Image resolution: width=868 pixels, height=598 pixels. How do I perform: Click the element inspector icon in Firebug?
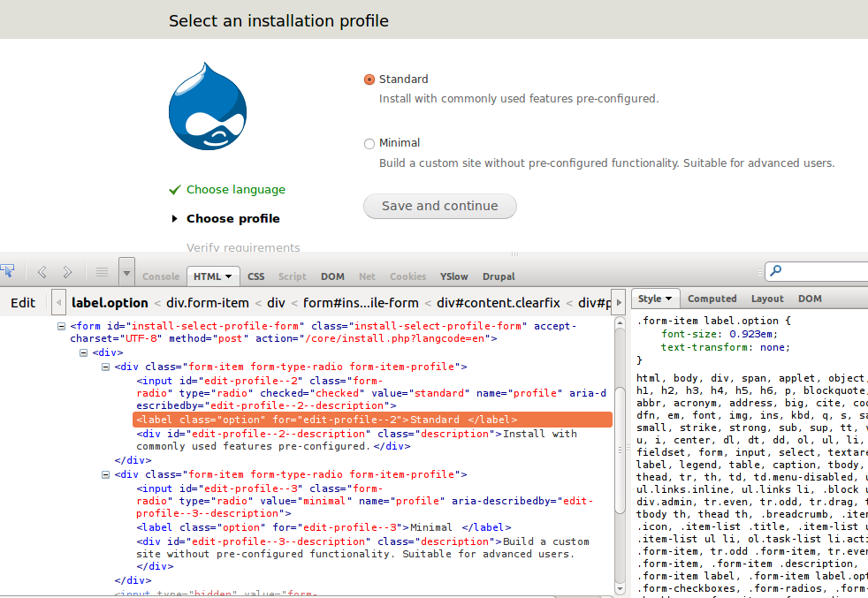coord(9,270)
